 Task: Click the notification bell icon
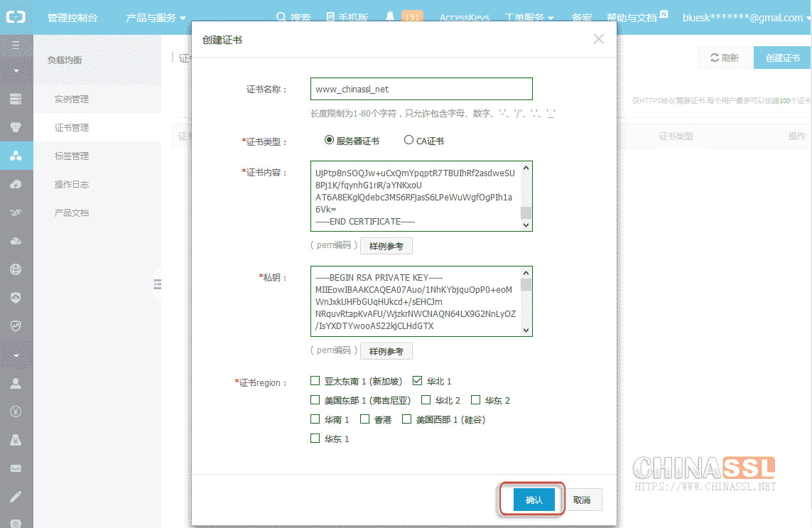pyautogui.click(x=390, y=17)
